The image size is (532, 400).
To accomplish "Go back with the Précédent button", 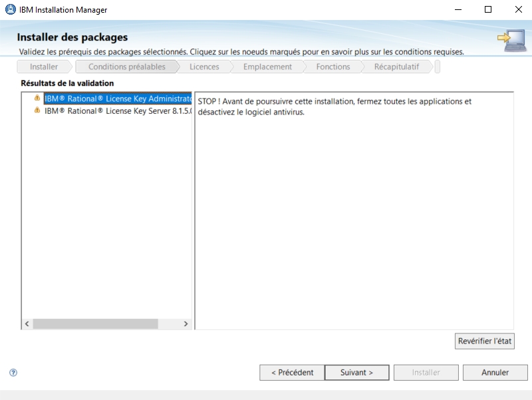I will pyautogui.click(x=292, y=373).
